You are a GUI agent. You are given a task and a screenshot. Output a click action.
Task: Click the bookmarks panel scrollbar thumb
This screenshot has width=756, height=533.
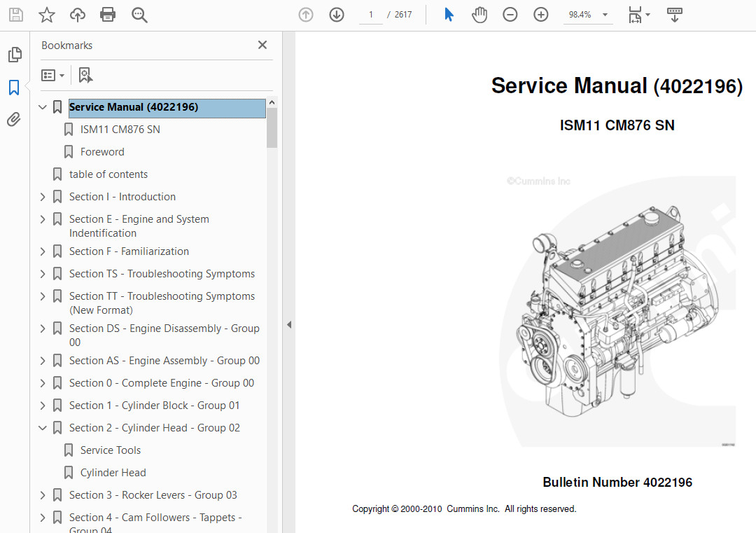[272, 128]
